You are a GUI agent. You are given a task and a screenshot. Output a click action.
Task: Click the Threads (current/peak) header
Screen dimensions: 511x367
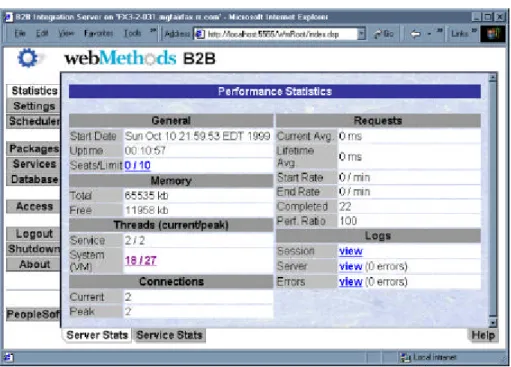tap(171, 225)
